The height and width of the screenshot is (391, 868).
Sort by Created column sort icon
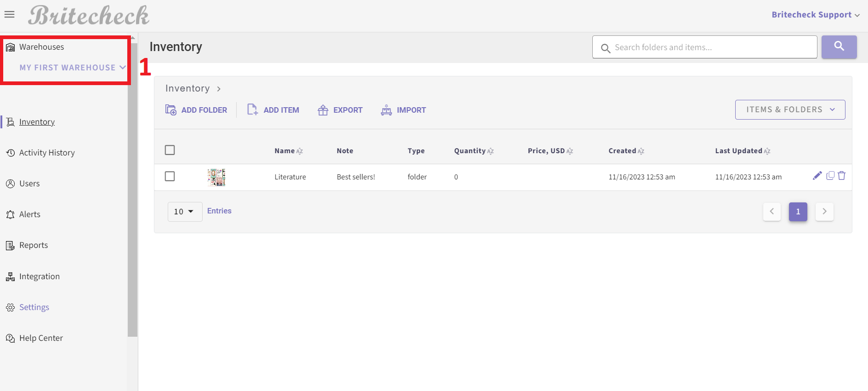click(641, 151)
